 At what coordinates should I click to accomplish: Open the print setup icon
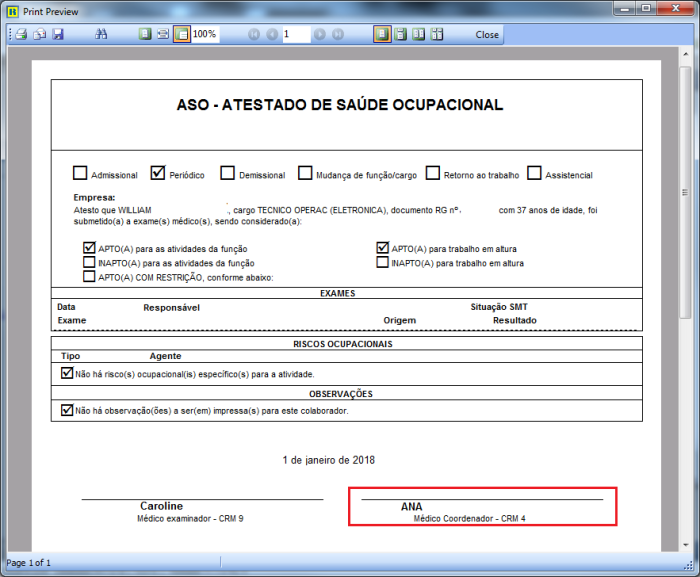(39, 34)
